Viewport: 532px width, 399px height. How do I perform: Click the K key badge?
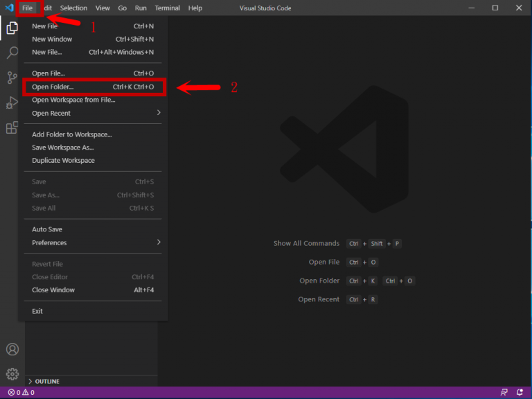pos(373,281)
